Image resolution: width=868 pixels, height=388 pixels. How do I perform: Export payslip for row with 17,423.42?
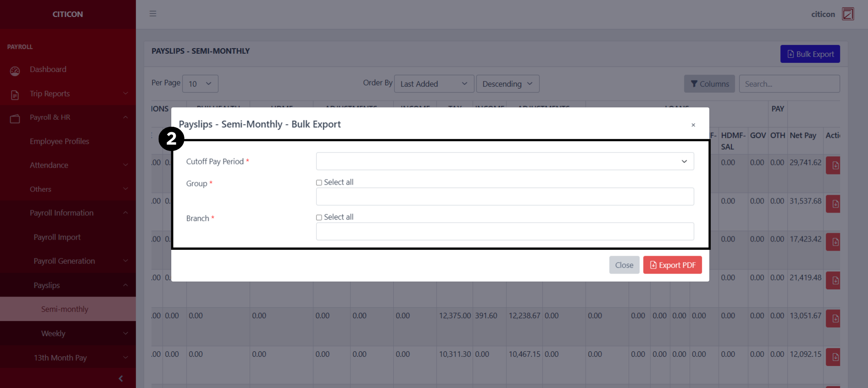(833, 242)
